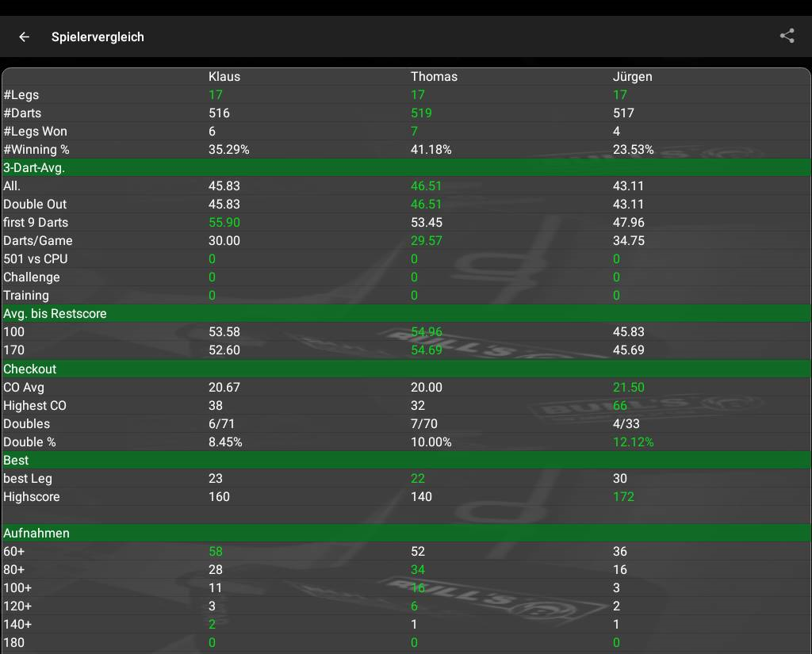Viewport: 812px width, 654px height.
Task: Tap the Checkout section header
Action: (x=30, y=369)
